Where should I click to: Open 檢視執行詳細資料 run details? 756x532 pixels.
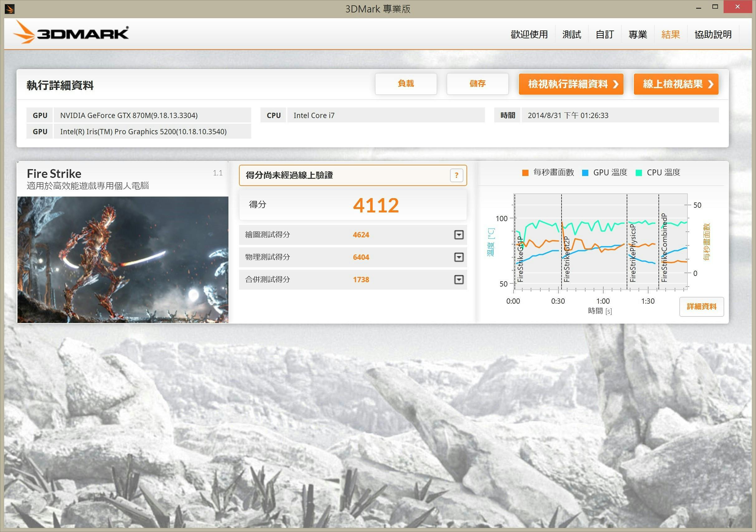[571, 84]
